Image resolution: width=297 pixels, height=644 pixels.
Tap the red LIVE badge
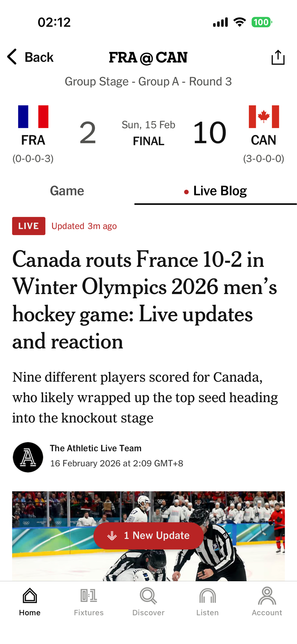pos(29,226)
